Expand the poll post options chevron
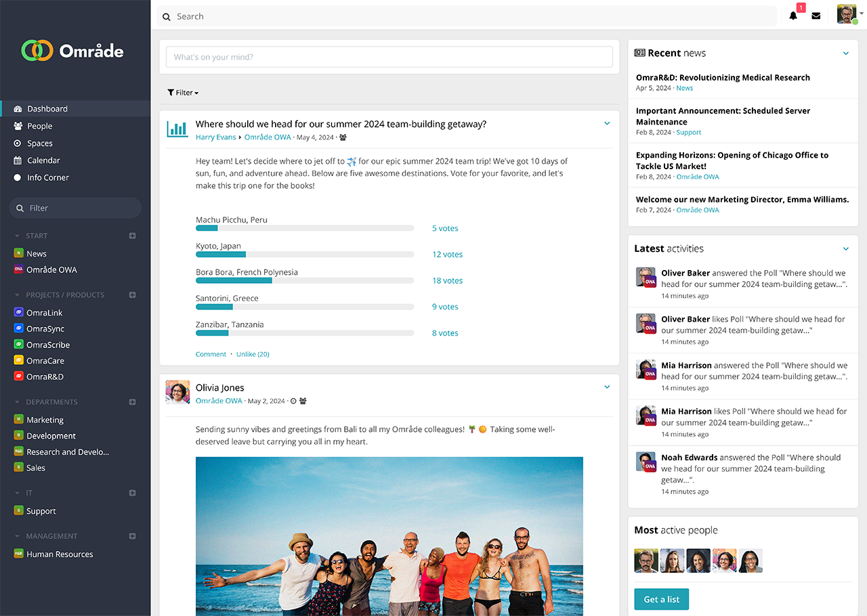 607,123
